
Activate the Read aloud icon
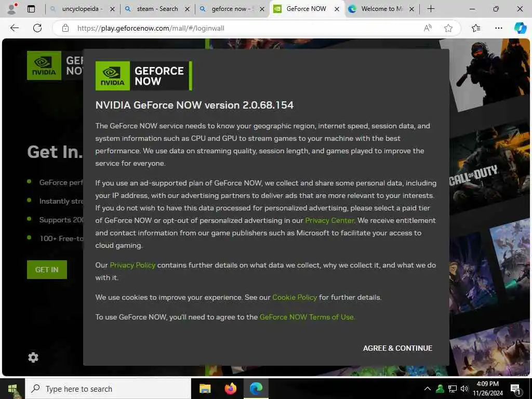pyautogui.click(x=428, y=28)
